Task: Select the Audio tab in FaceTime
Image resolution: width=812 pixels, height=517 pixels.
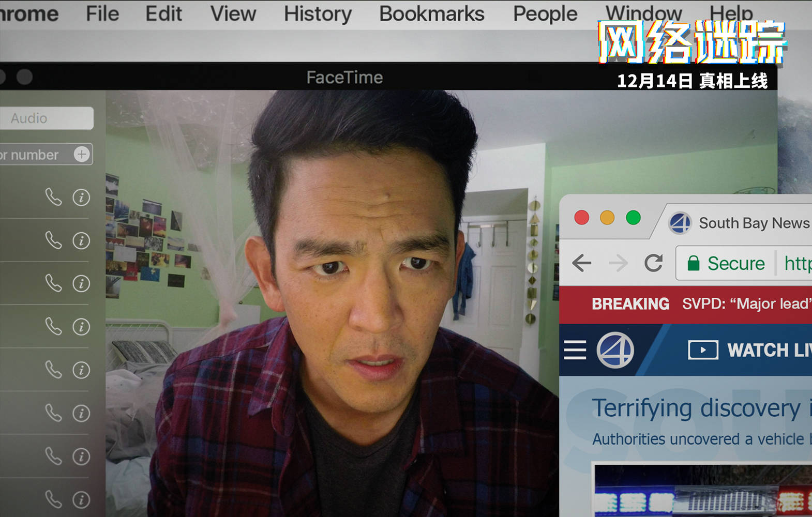Action: (47, 118)
